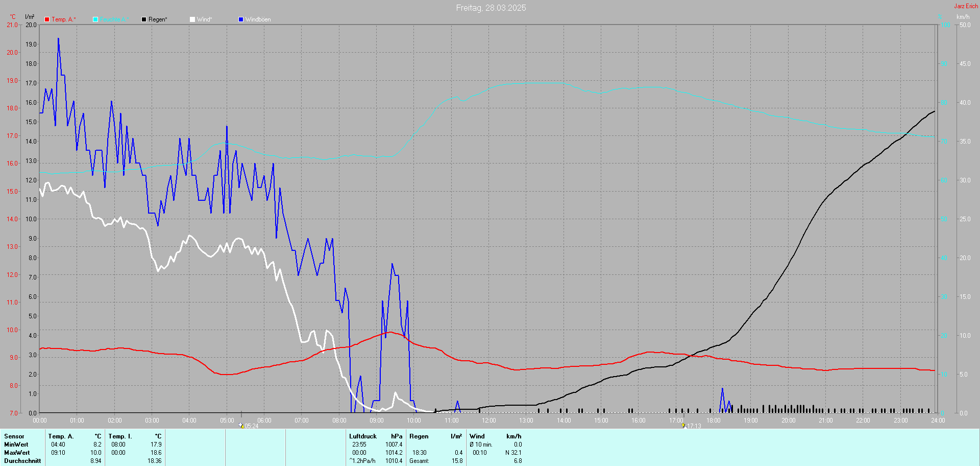The image size is (980, 466).
Task: Click the 'Ø 10 min.' wind label
Action: click(x=481, y=445)
